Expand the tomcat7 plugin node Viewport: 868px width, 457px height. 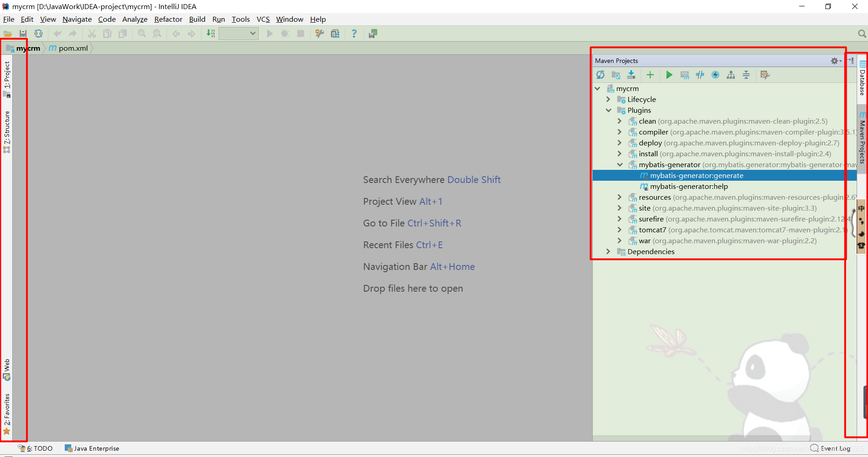point(619,230)
